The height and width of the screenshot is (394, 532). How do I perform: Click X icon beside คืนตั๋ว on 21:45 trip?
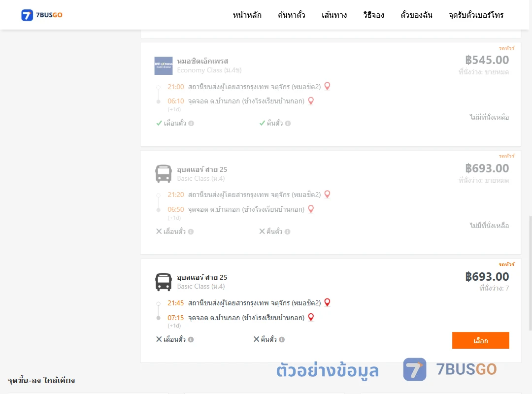tap(257, 339)
